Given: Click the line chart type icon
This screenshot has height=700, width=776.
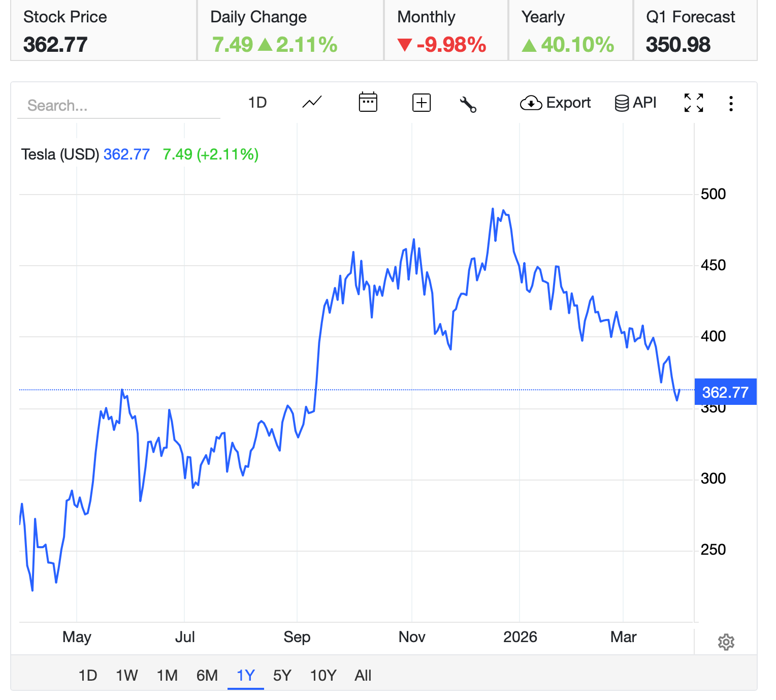Looking at the screenshot, I should (x=312, y=103).
